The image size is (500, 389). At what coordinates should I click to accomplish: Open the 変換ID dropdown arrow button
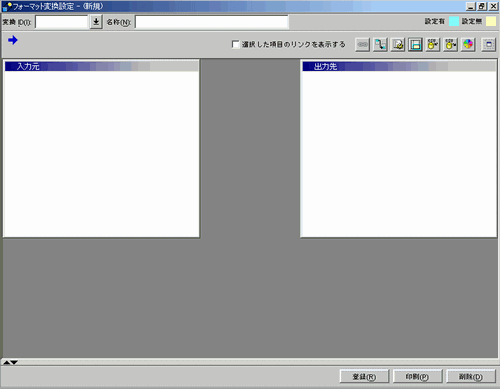[96, 22]
